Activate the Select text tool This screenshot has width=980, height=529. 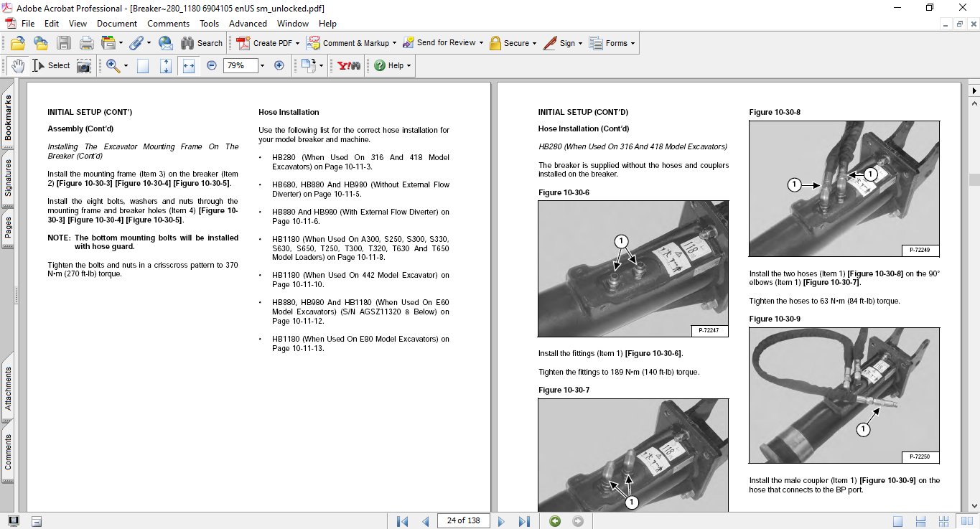(51, 65)
